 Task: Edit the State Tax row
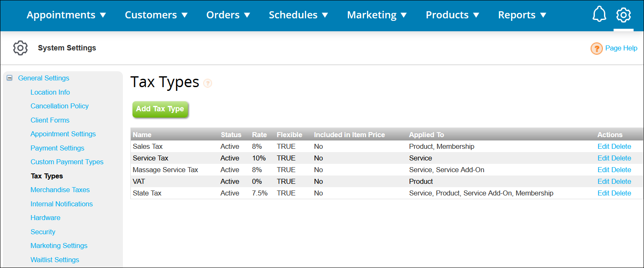coord(603,193)
